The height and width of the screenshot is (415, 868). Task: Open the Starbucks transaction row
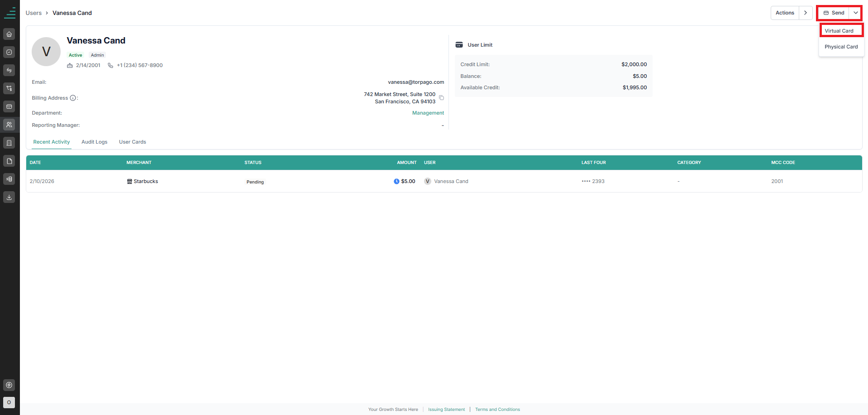pos(444,181)
